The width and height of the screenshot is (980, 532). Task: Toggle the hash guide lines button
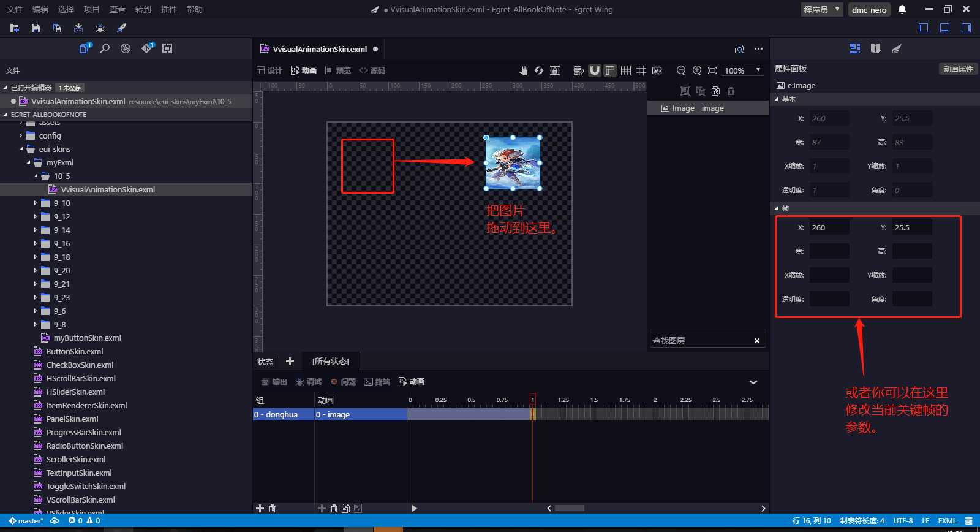click(641, 70)
